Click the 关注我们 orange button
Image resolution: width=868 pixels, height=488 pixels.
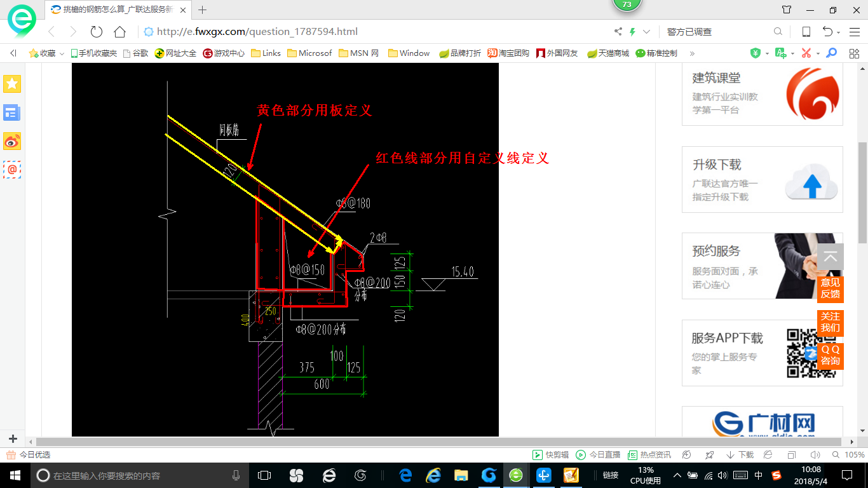831,322
